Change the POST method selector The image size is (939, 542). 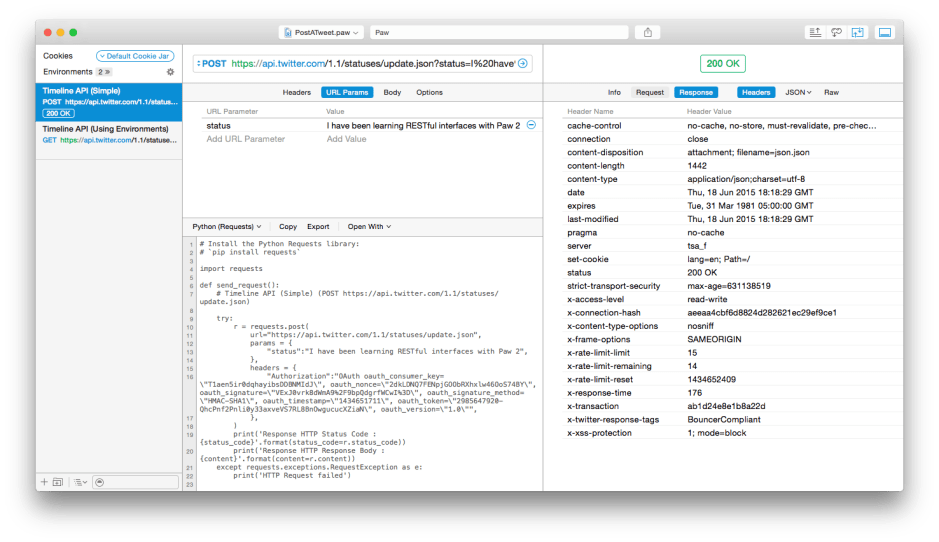(211, 63)
